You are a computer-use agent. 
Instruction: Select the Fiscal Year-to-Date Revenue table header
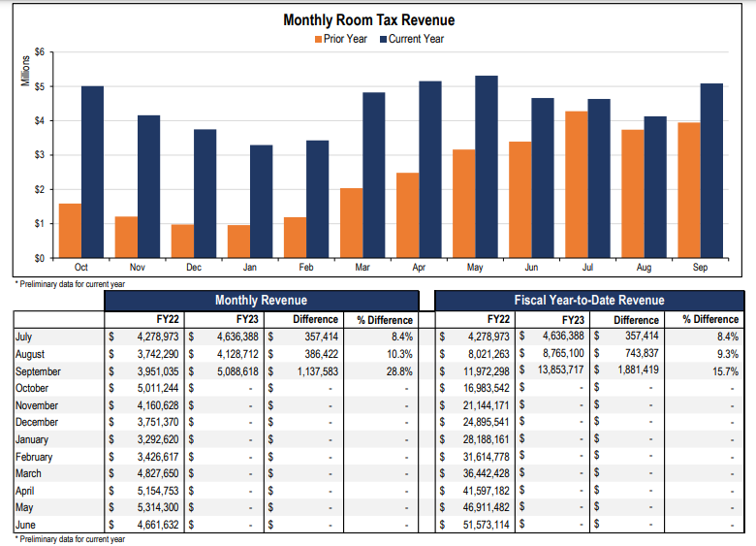coord(588,301)
